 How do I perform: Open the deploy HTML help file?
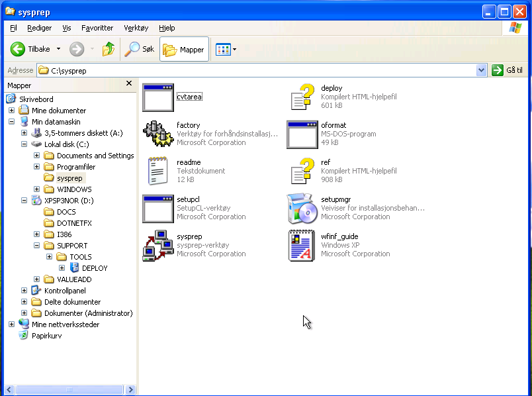click(302, 96)
